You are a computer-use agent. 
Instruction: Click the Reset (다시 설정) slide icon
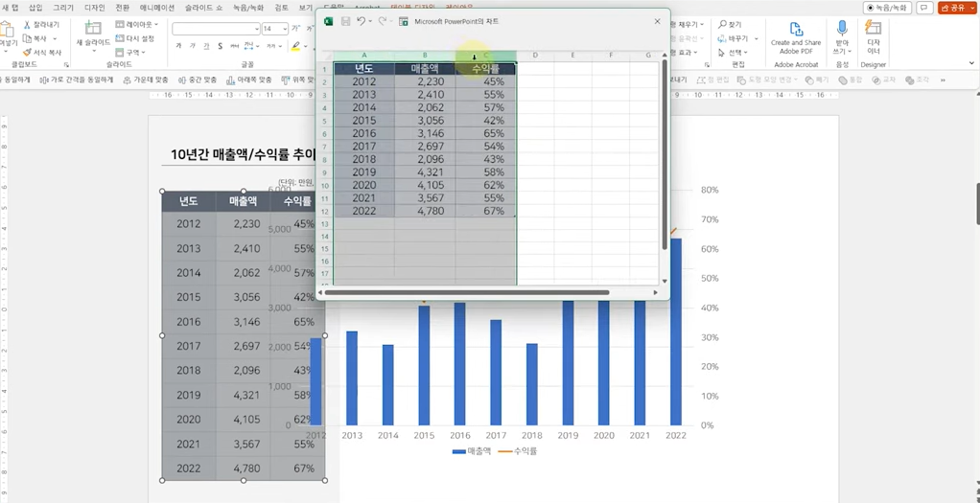click(121, 38)
